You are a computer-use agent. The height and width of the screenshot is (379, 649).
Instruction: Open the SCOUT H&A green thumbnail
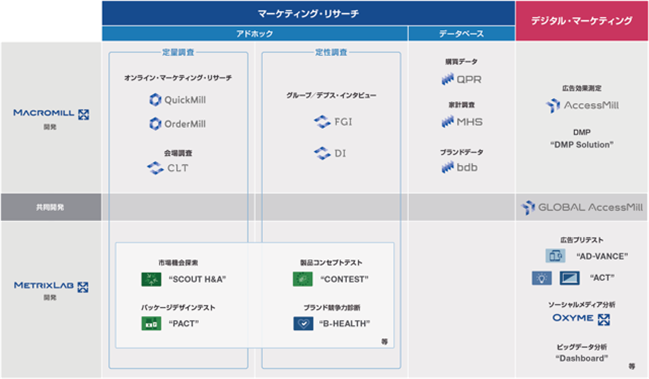coord(151,279)
